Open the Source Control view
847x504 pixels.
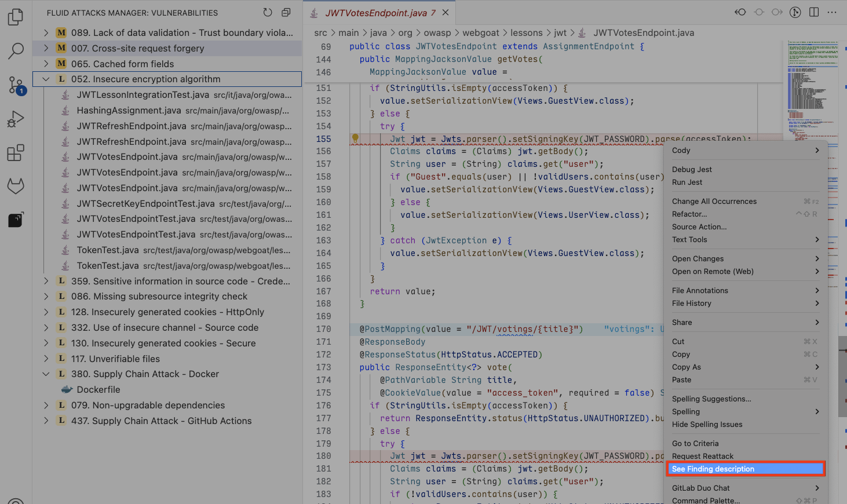16,85
